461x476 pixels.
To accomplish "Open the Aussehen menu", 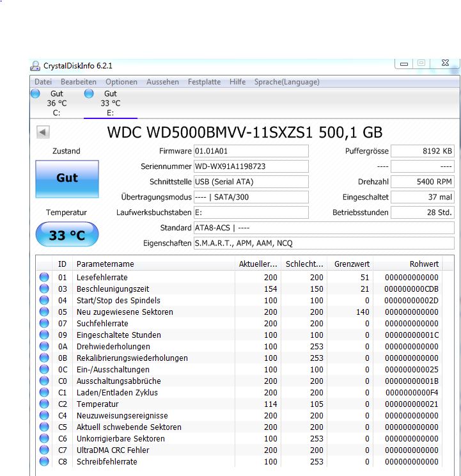I will (x=162, y=82).
